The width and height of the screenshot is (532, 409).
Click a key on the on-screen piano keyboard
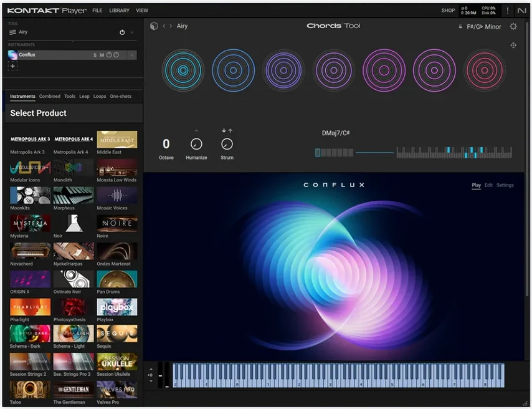pyautogui.click(x=338, y=375)
